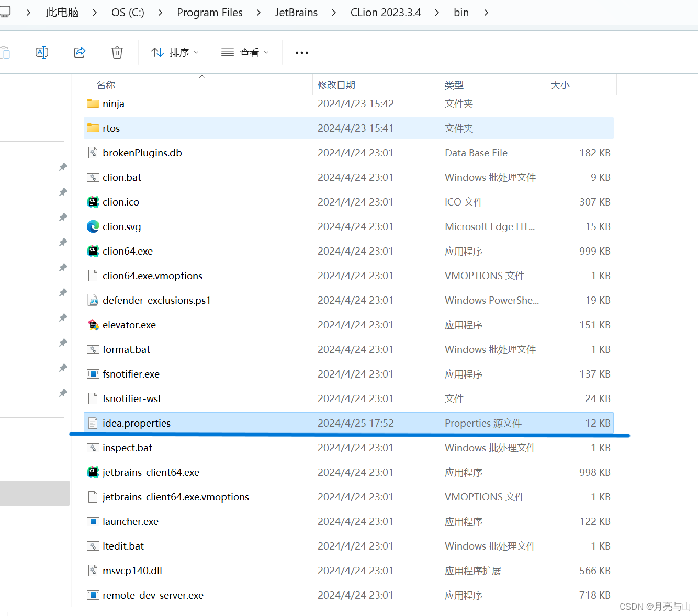Click the fsnotifier.exe icon

click(93, 374)
